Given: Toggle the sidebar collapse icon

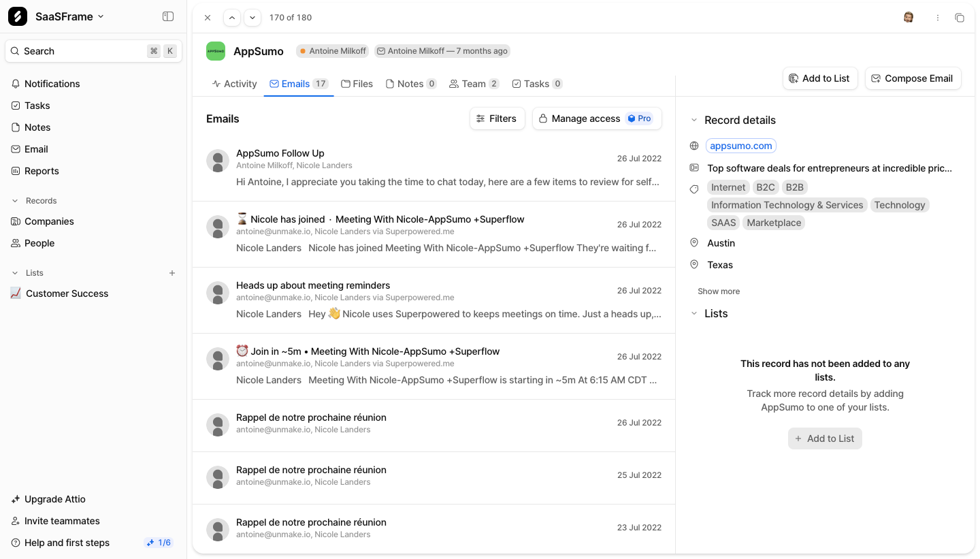Looking at the screenshot, I should [168, 16].
